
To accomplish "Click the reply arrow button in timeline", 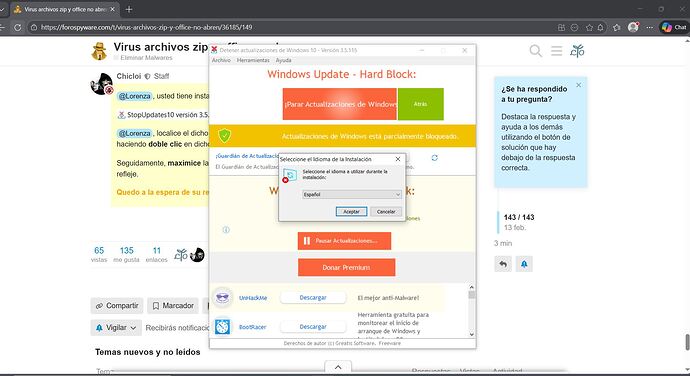I will coord(503,264).
